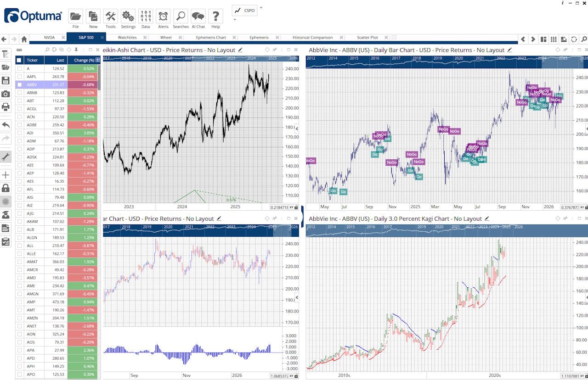Open the diamond menu on Kagi Chart
Viewport: 588px width, 380px height.
[558, 219]
